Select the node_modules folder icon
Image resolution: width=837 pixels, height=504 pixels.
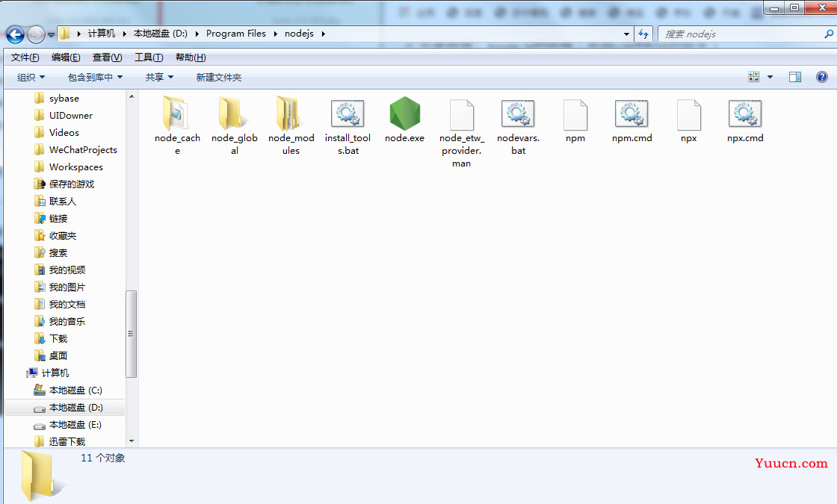[x=288, y=113]
